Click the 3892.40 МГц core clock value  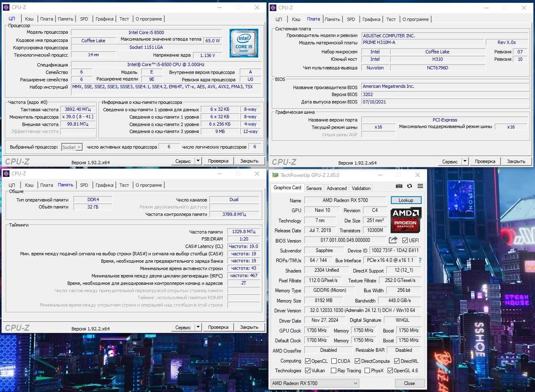pos(78,110)
